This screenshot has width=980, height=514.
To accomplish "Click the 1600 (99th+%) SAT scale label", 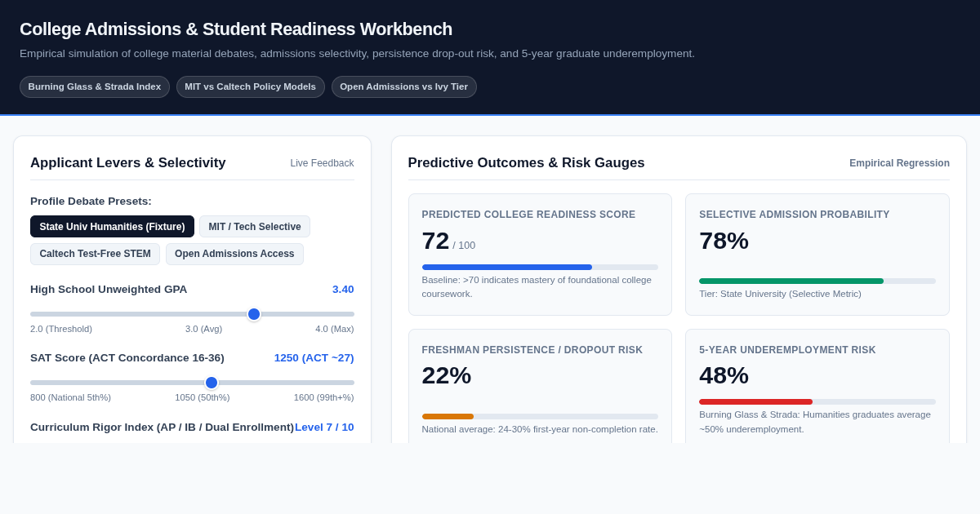I will (324, 397).
